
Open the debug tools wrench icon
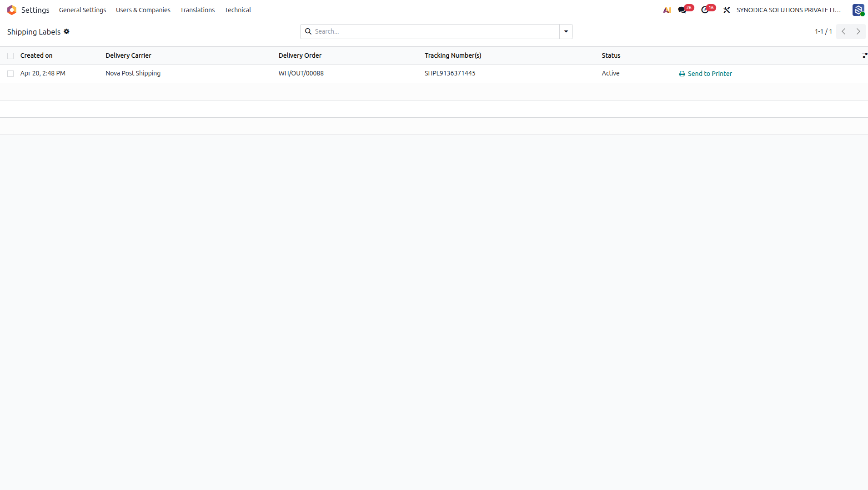[727, 10]
